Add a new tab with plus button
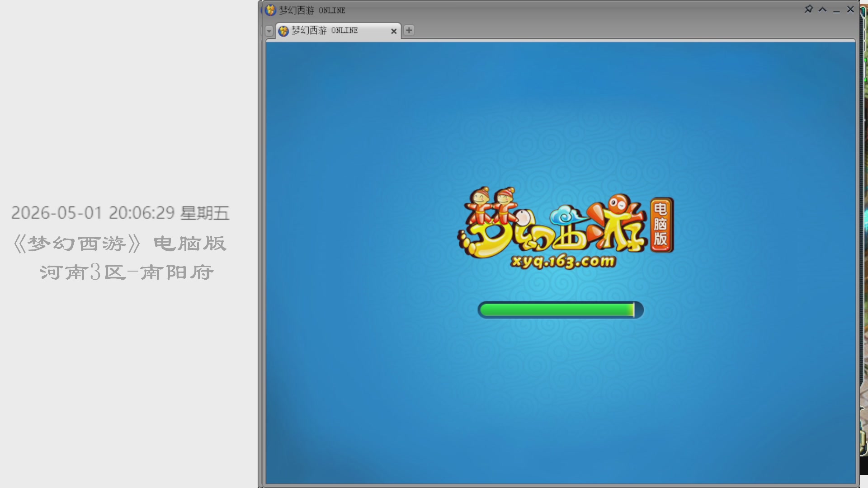 click(x=409, y=30)
